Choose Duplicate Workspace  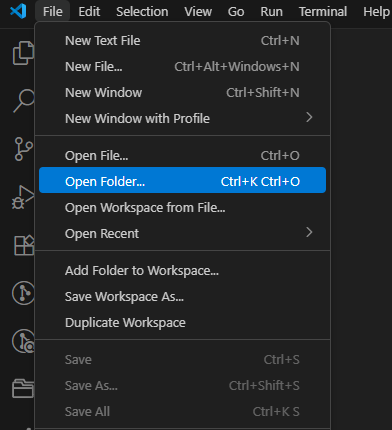tap(182, 322)
